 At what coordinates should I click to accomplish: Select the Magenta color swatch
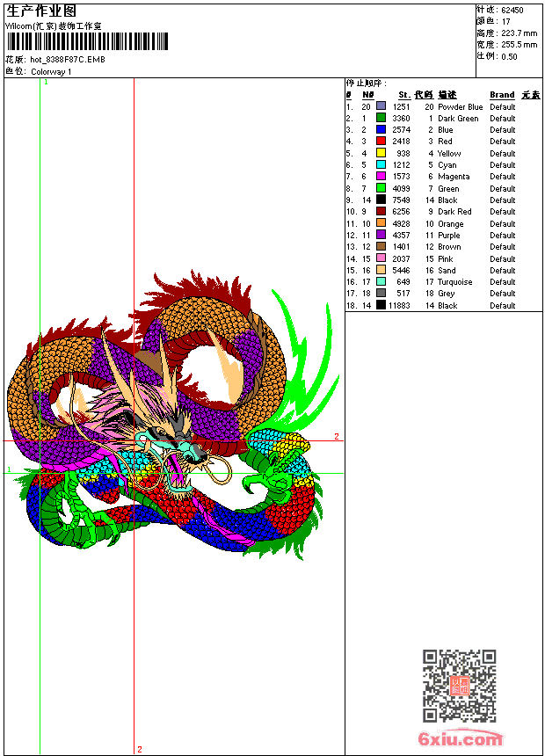(x=381, y=177)
